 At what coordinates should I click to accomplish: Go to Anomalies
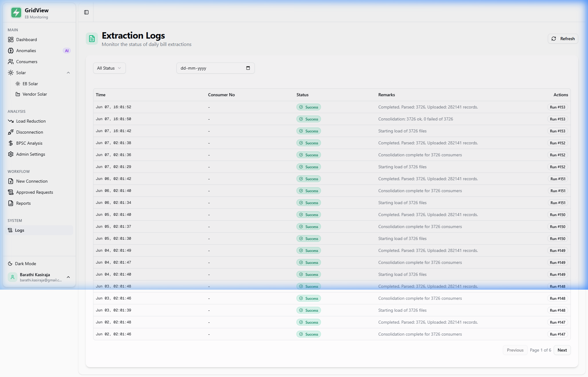click(39, 51)
